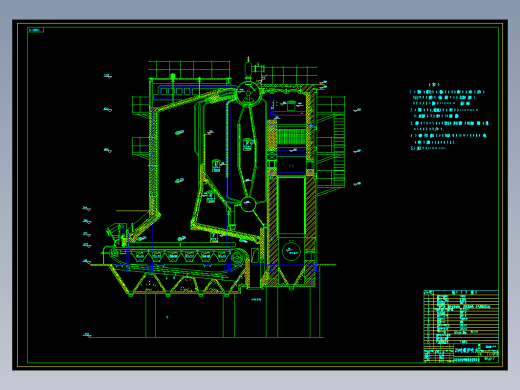Select the title block in bottom-right corner
This screenshot has height=390, width=520.
click(461, 353)
